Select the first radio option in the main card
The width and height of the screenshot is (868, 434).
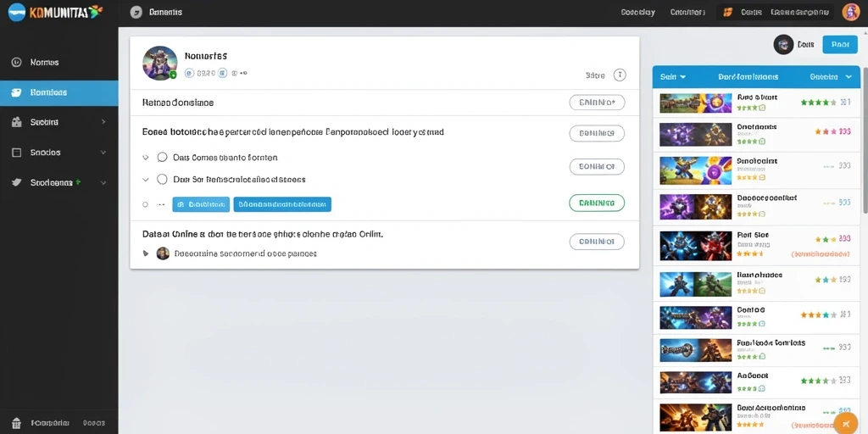[x=162, y=157]
